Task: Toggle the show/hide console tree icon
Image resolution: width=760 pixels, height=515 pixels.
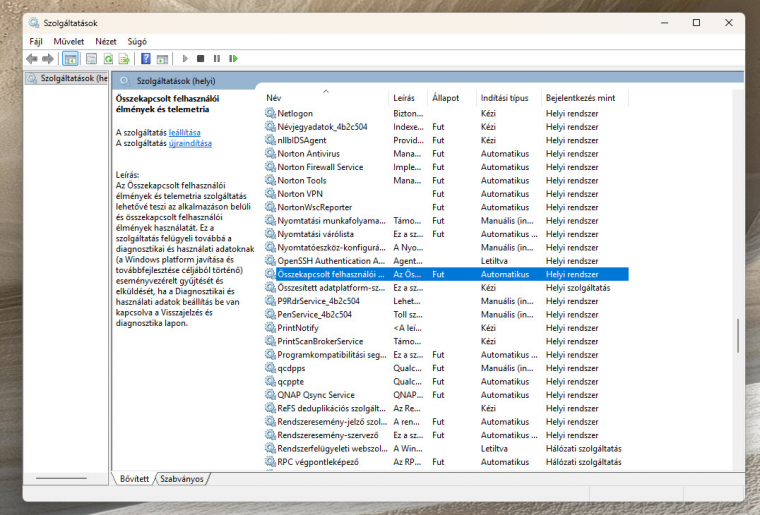Action: [70, 59]
